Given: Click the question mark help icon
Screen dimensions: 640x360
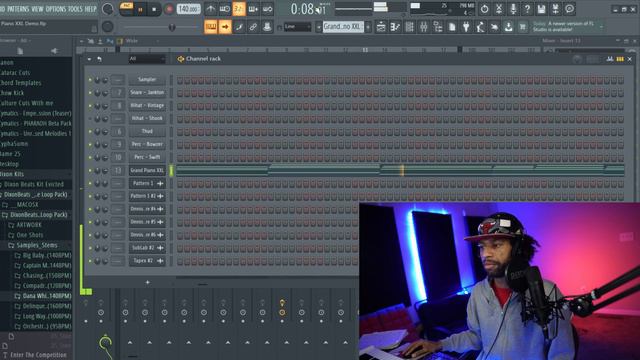Looking at the screenshot, I should click(x=527, y=9).
